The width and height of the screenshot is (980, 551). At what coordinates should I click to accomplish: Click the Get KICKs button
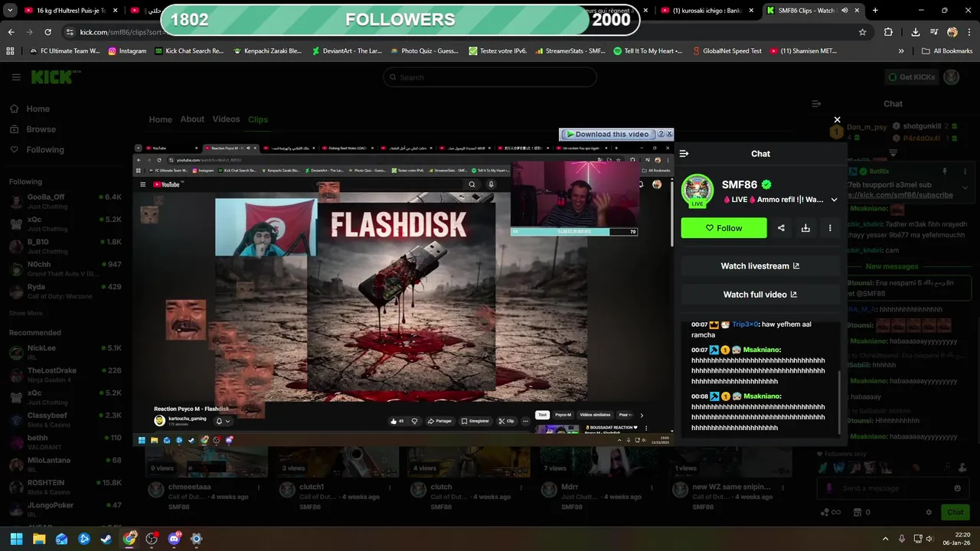pyautogui.click(x=911, y=77)
